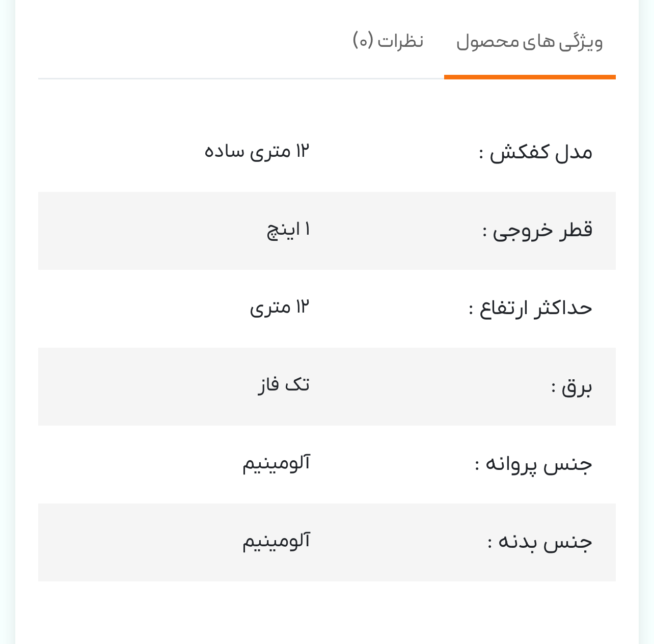Click the ۱۲ متری ساده value
Screen dimensions: 654x644
pyautogui.click(x=257, y=151)
